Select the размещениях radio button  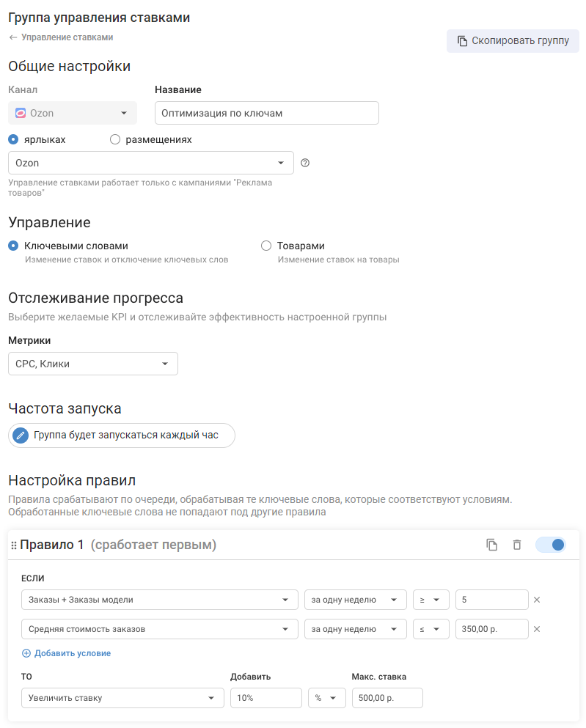coord(114,139)
